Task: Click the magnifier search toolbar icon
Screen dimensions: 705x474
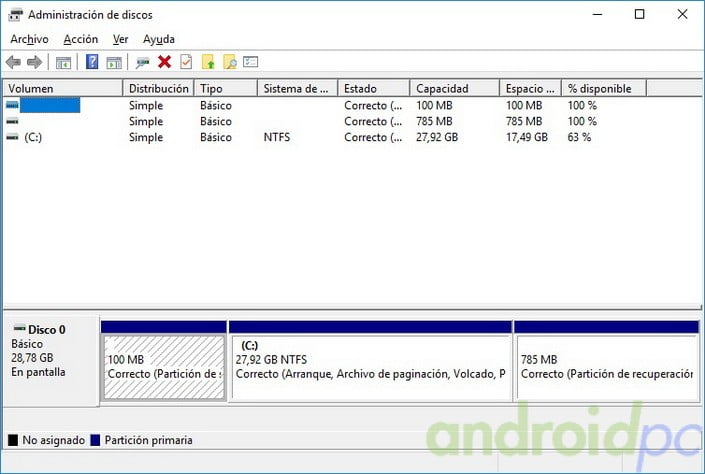Action: pyautogui.click(x=229, y=62)
